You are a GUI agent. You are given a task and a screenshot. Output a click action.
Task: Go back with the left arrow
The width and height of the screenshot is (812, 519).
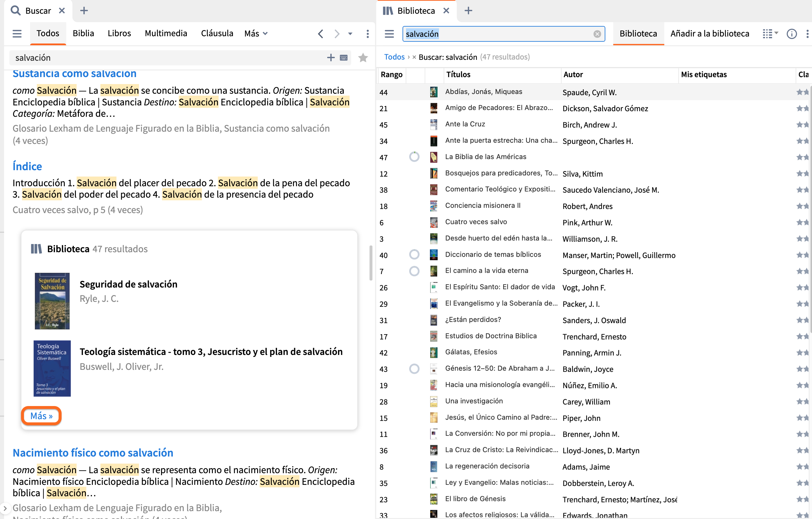(x=321, y=33)
